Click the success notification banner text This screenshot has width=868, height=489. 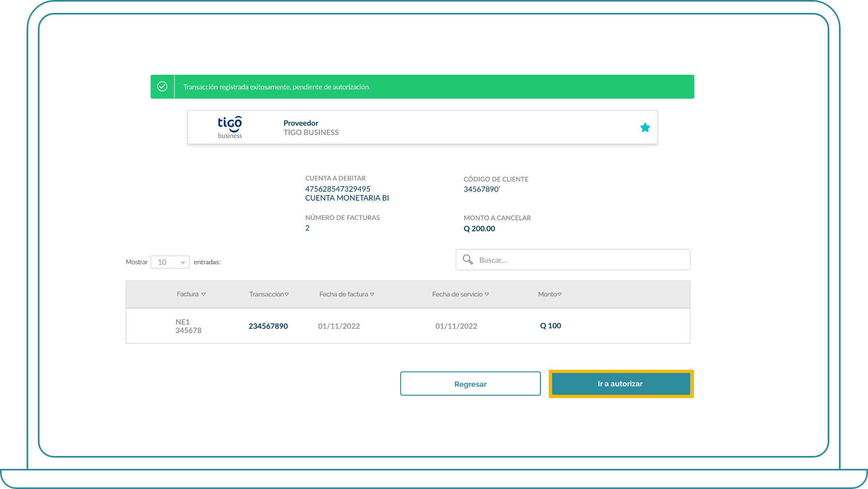pyautogui.click(x=277, y=87)
